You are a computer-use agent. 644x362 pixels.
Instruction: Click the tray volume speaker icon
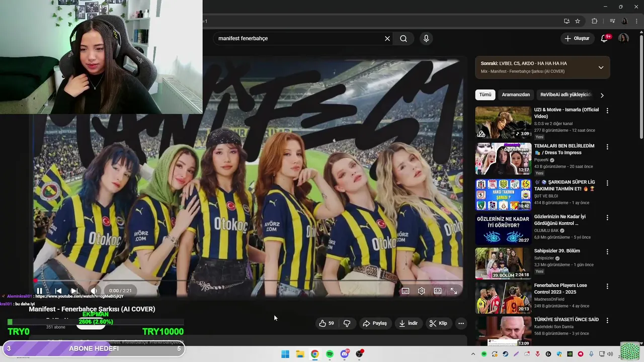(x=610, y=354)
